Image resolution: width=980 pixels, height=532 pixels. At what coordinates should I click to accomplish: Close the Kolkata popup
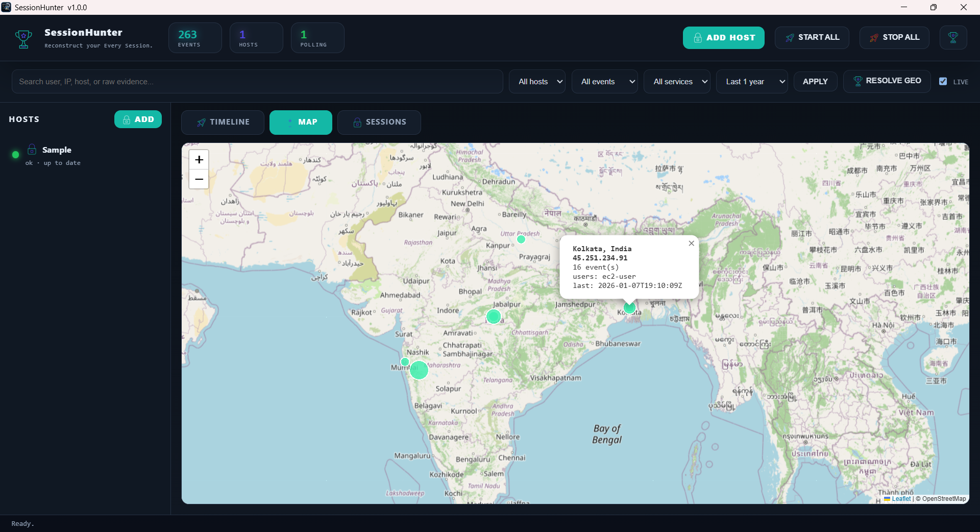click(x=691, y=244)
